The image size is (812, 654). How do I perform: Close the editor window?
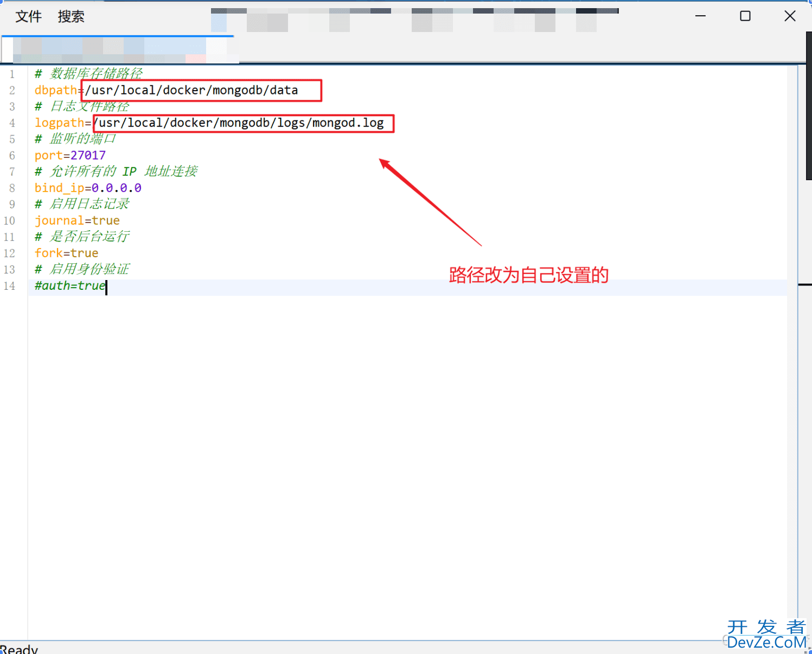(x=790, y=16)
